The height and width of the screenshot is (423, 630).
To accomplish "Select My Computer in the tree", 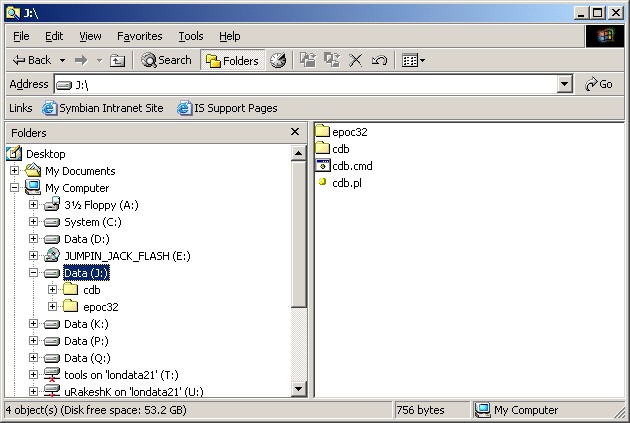I will pyautogui.click(x=77, y=188).
